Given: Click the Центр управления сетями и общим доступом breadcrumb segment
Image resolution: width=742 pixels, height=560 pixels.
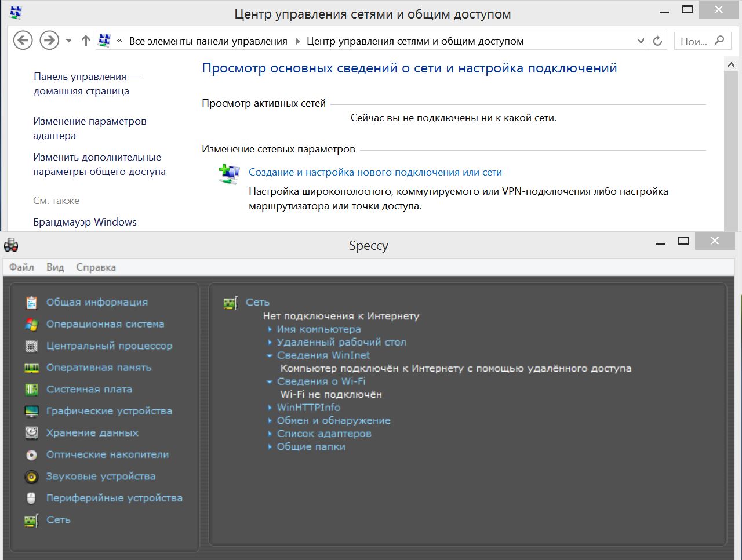Looking at the screenshot, I should tap(415, 41).
